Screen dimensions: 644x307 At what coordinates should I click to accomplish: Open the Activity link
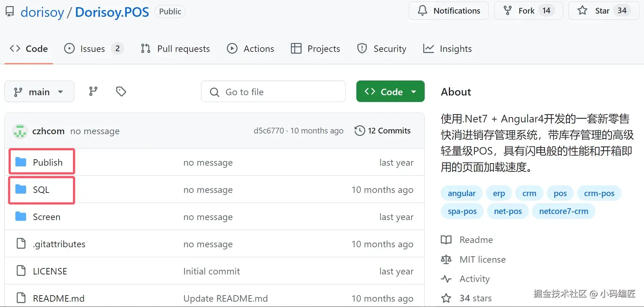point(465,279)
